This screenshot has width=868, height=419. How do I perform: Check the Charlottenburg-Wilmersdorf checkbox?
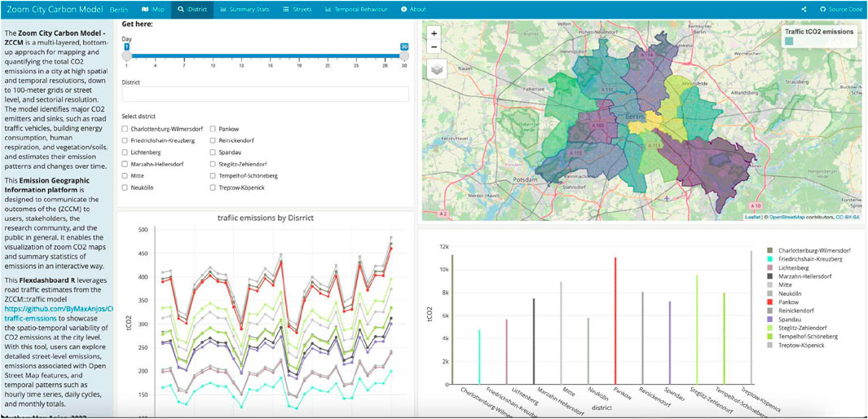[126, 129]
